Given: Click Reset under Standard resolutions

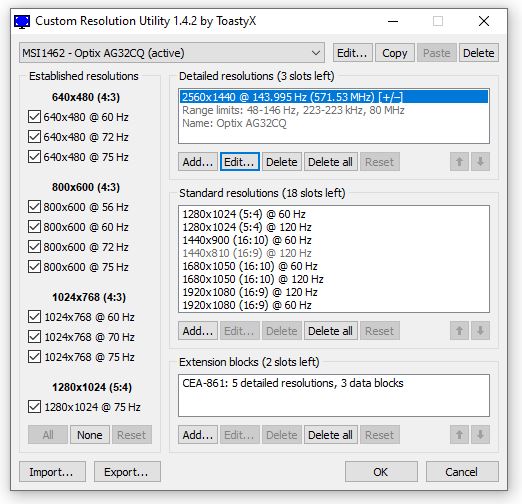Looking at the screenshot, I should click(380, 331).
